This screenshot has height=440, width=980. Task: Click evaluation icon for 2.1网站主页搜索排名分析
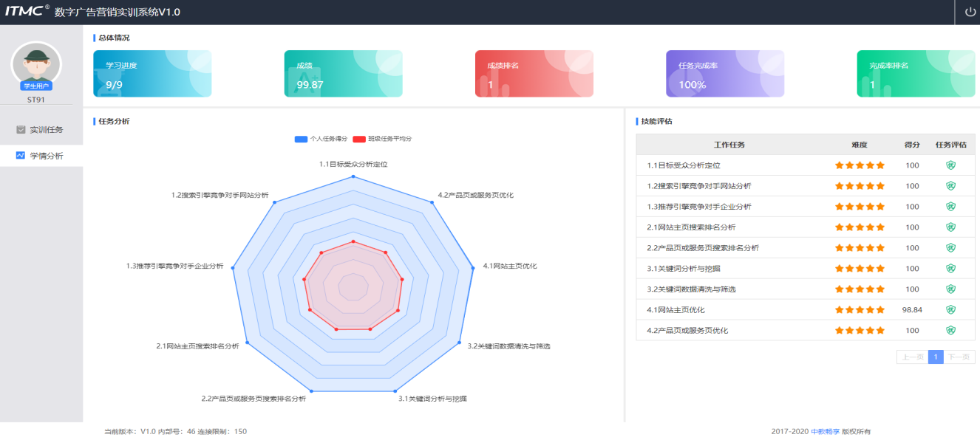[950, 227]
